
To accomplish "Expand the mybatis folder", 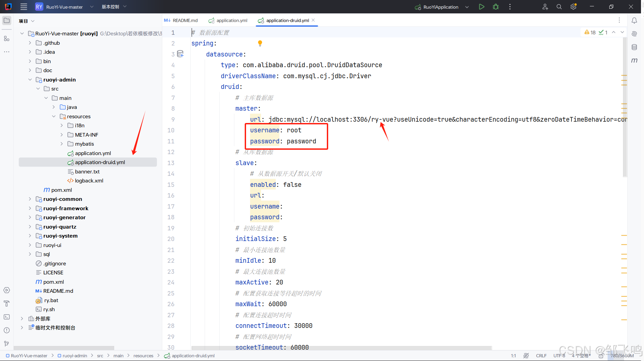I will [61, 144].
